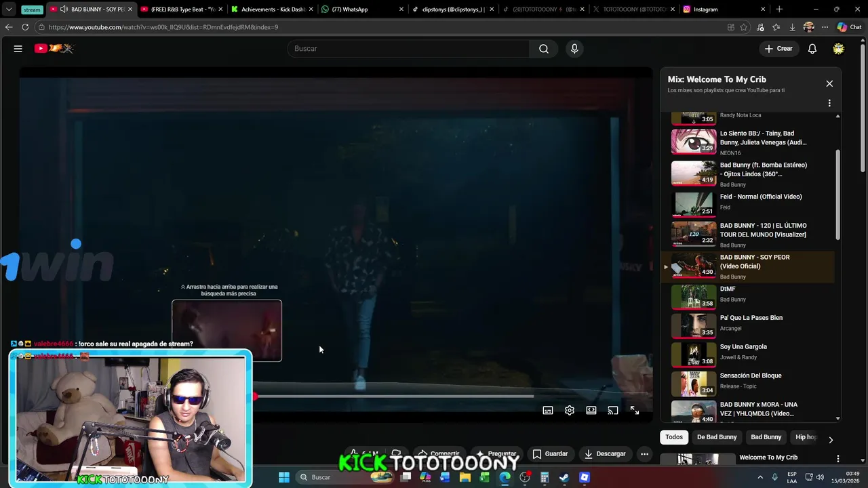Switch to the Achievements - Kick Dashboard tab
This screenshot has width=868, height=488.
(x=271, y=9)
